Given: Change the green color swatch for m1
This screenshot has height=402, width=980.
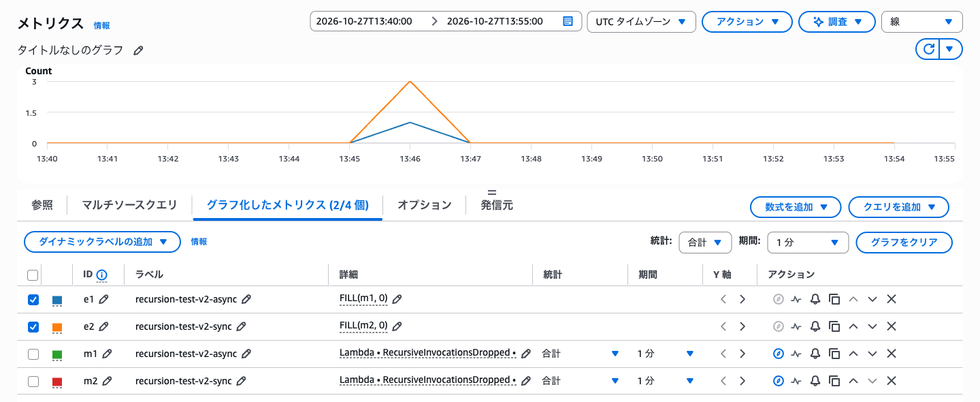Looking at the screenshot, I should coord(57,355).
